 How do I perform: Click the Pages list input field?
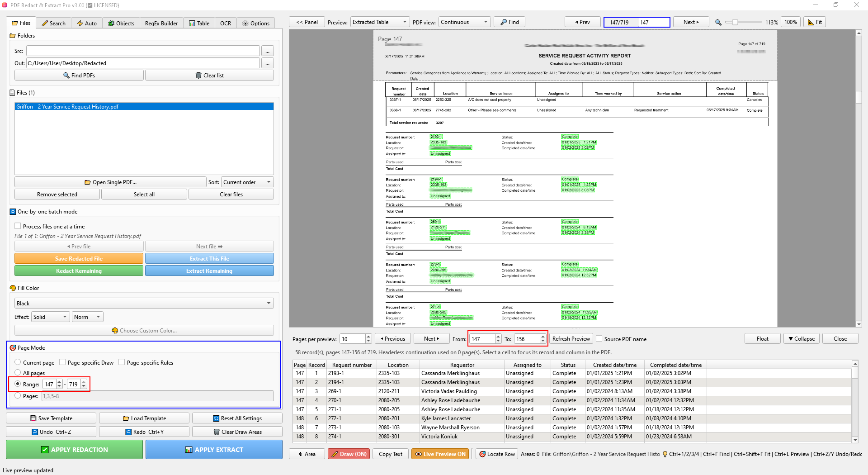[x=157, y=396]
